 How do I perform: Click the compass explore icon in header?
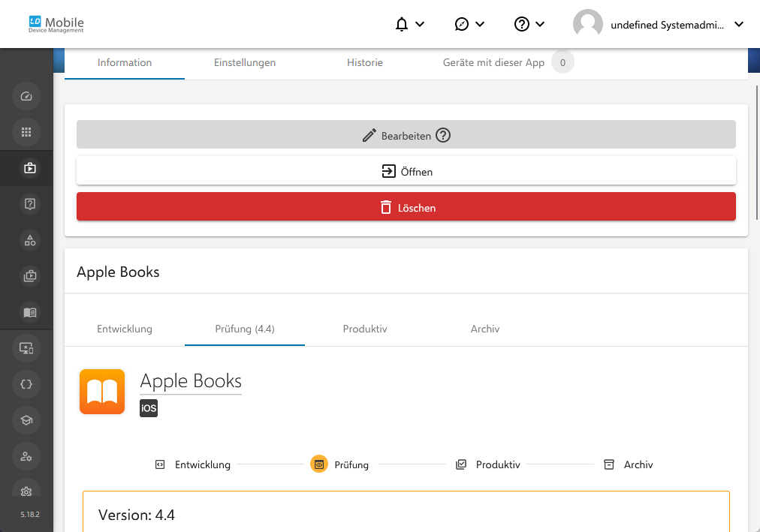(x=461, y=24)
